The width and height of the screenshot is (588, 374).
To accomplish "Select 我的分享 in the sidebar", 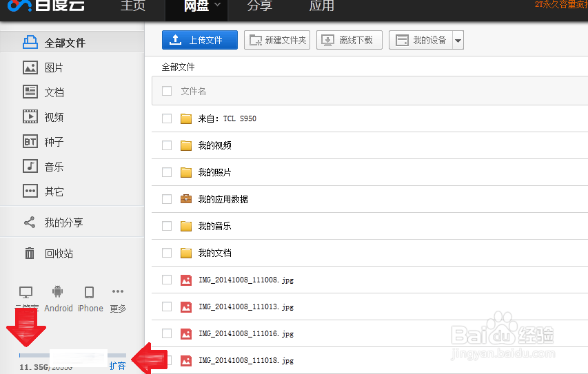I will 63,222.
